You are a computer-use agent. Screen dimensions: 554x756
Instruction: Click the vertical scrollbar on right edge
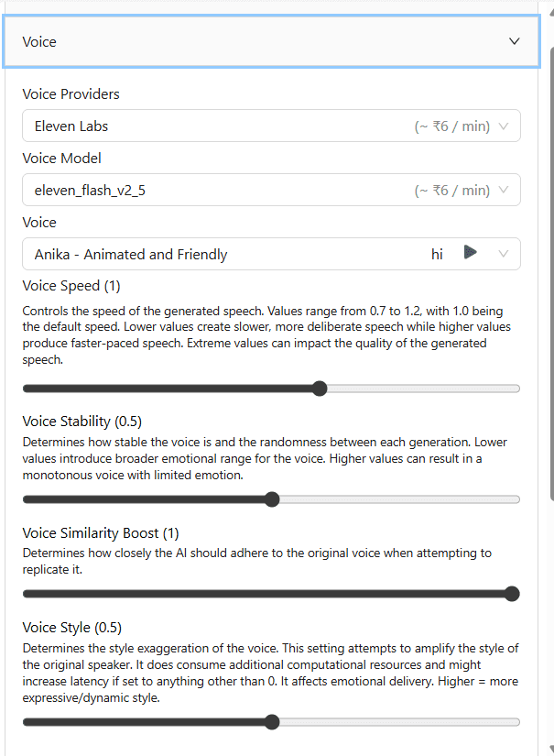point(550,275)
